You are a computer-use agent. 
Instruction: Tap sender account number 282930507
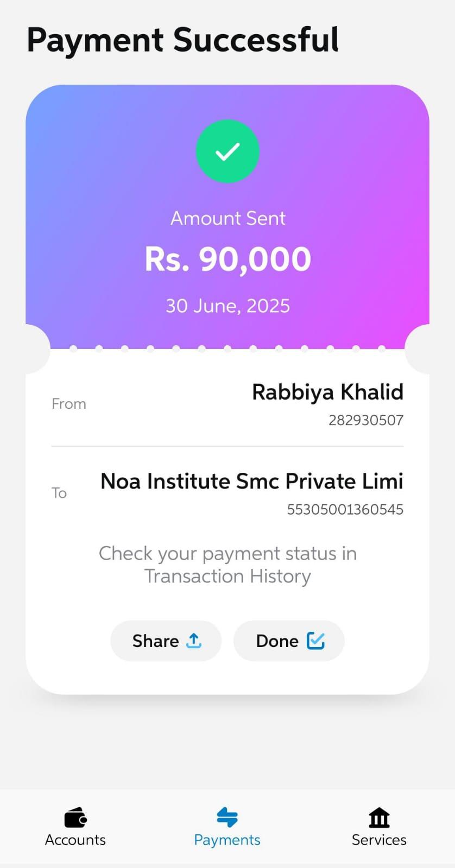[365, 420]
